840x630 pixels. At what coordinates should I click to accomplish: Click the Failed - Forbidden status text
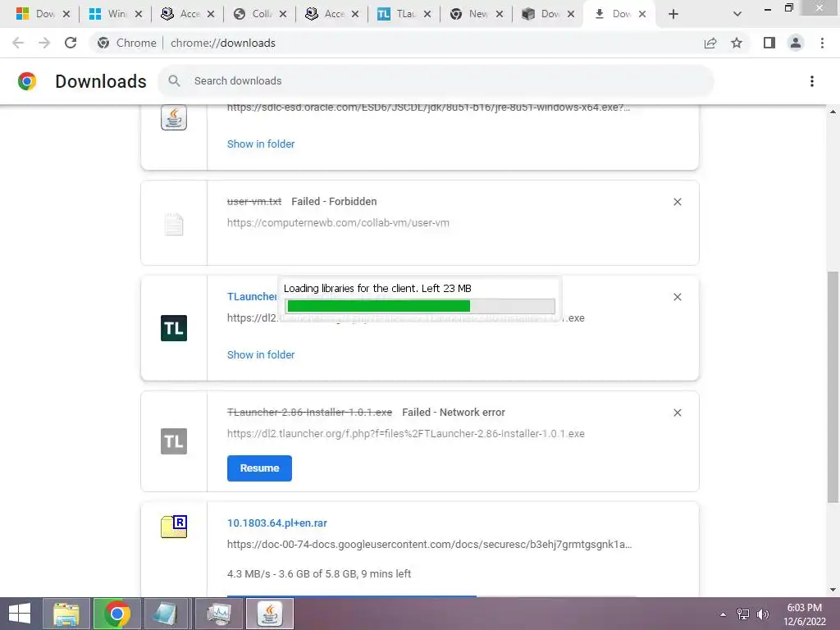click(334, 202)
